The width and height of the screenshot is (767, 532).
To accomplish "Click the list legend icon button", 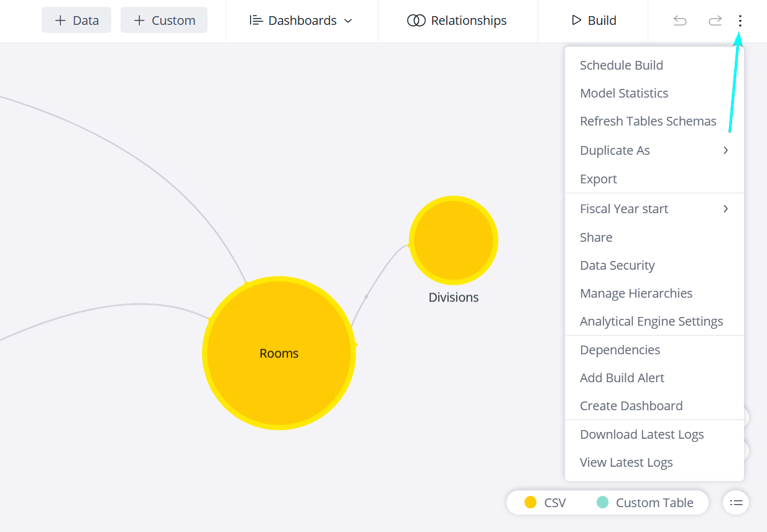I will pyautogui.click(x=736, y=502).
